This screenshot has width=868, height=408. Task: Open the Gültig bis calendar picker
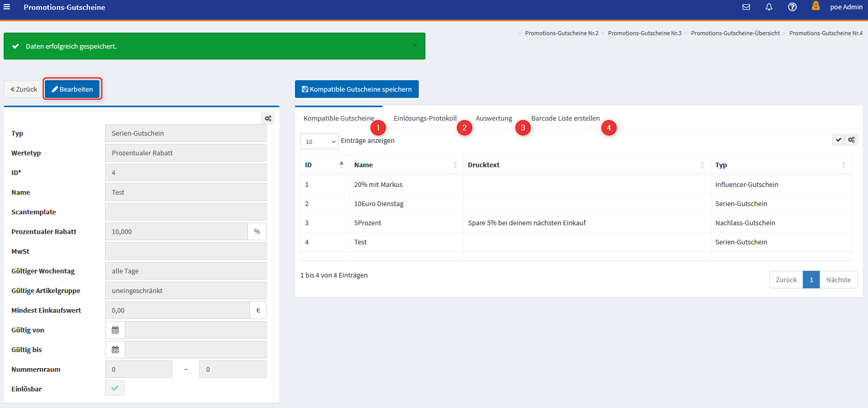pyautogui.click(x=115, y=349)
